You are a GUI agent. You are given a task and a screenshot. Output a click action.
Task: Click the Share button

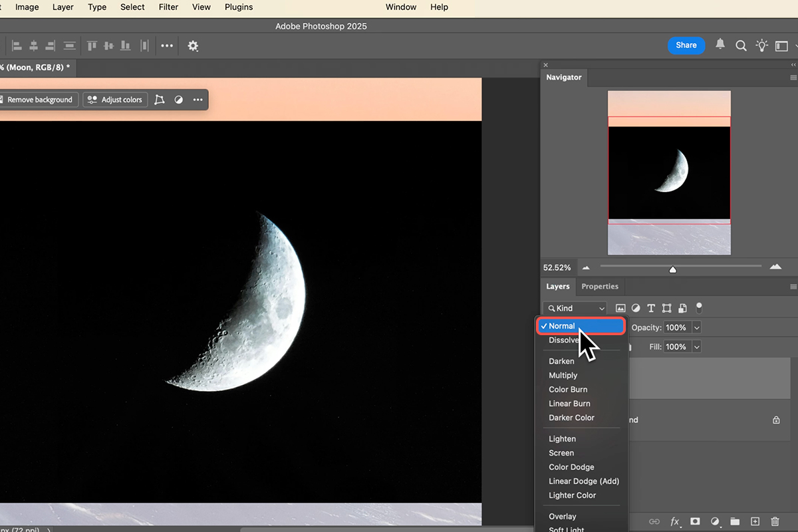pos(686,45)
